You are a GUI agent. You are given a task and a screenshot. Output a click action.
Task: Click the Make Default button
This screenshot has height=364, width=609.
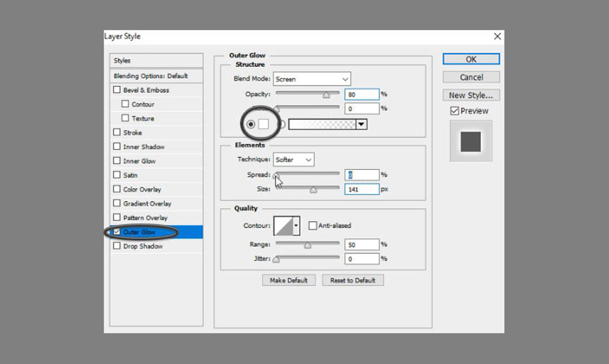pyautogui.click(x=289, y=280)
